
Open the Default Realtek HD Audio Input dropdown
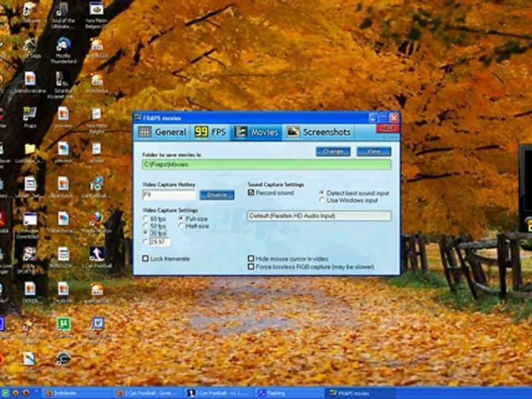(319, 216)
